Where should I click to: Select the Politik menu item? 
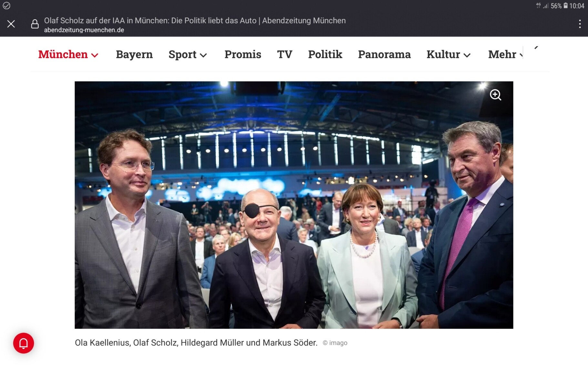click(x=325, y=54)
